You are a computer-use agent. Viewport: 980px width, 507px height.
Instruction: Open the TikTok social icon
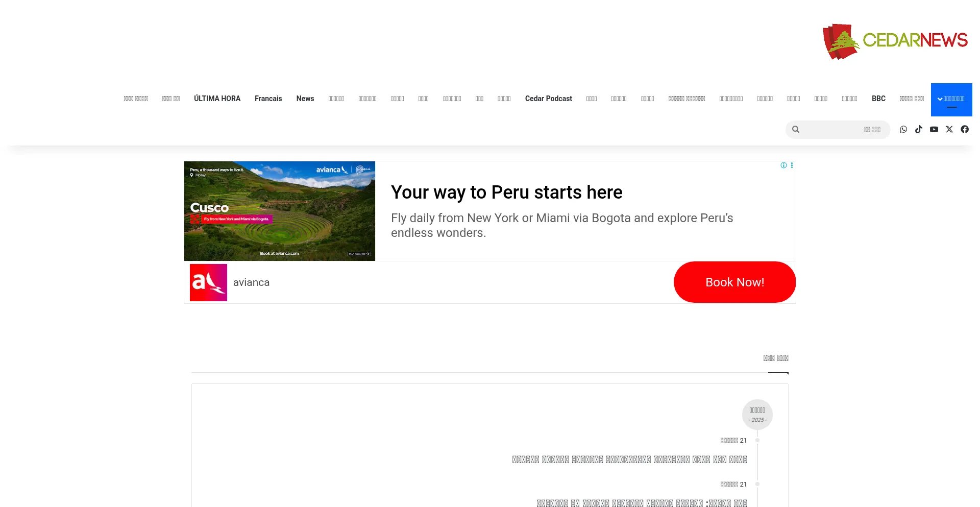pos(919,129)
